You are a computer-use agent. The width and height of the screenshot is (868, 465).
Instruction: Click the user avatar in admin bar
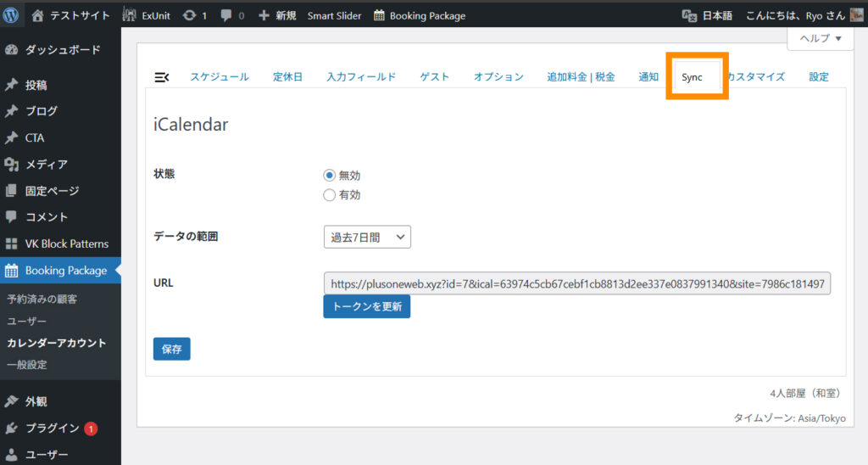[856, 15]
